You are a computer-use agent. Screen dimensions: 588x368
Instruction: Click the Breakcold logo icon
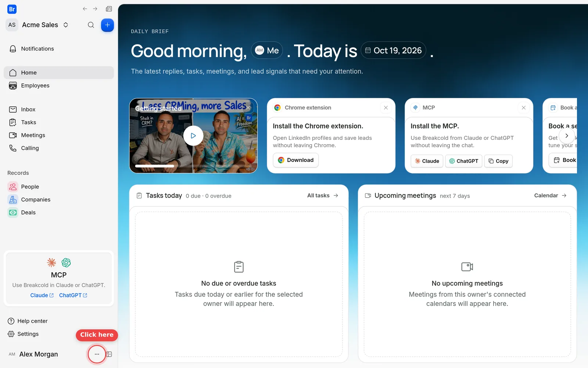pyautogui.click(x=12, y=9)
